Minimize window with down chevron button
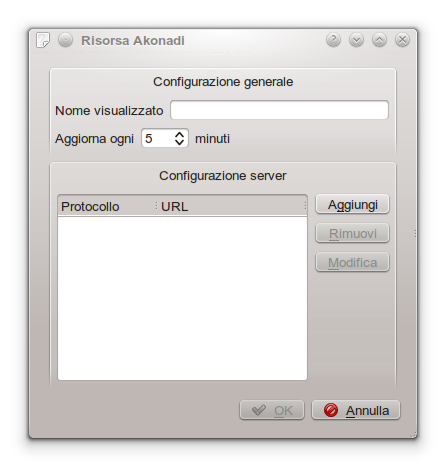 [x=356, y=40]
